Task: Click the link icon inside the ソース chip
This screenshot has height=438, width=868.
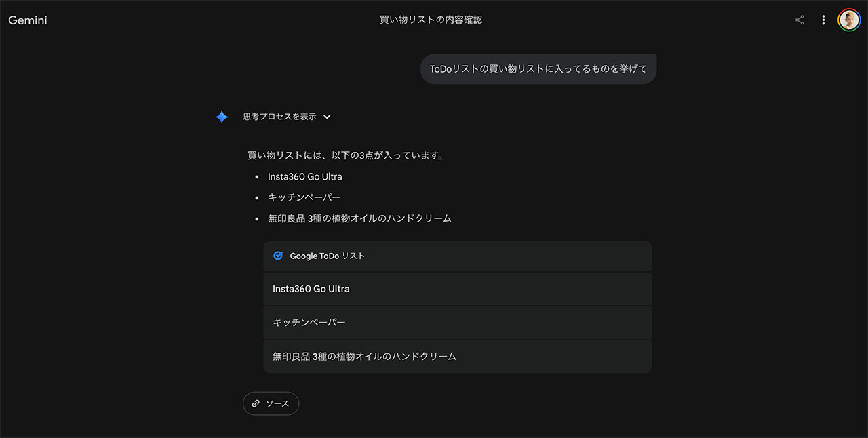Action: point(256,403)
